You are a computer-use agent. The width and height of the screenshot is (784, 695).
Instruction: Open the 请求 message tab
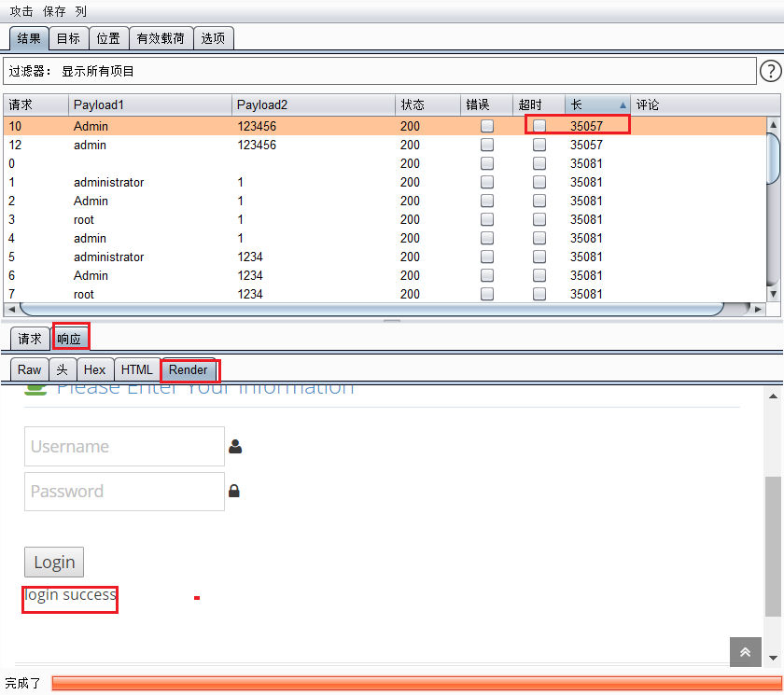point(30,339)
